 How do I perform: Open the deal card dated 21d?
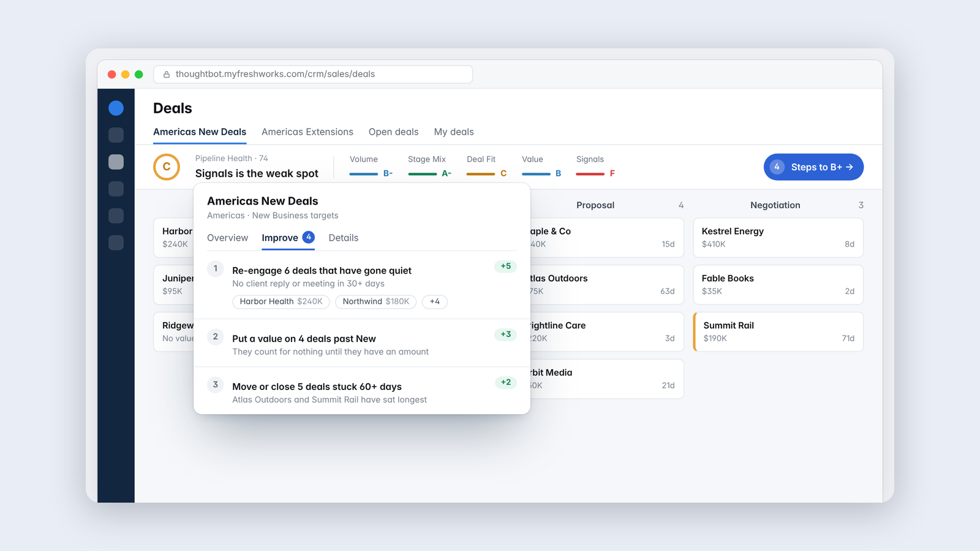coord(606,379)
